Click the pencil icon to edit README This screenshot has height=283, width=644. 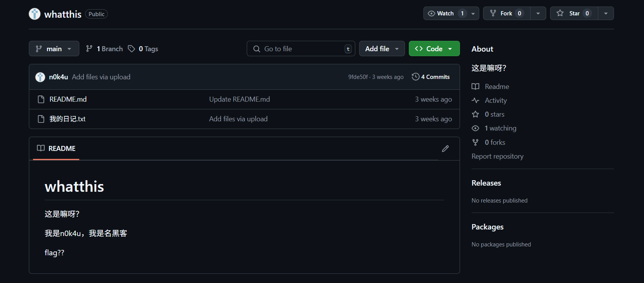pos(445,149)
